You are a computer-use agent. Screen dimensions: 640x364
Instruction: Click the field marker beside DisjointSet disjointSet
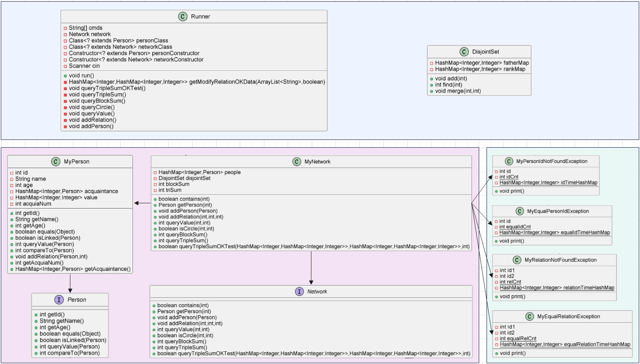pos(155,178)
